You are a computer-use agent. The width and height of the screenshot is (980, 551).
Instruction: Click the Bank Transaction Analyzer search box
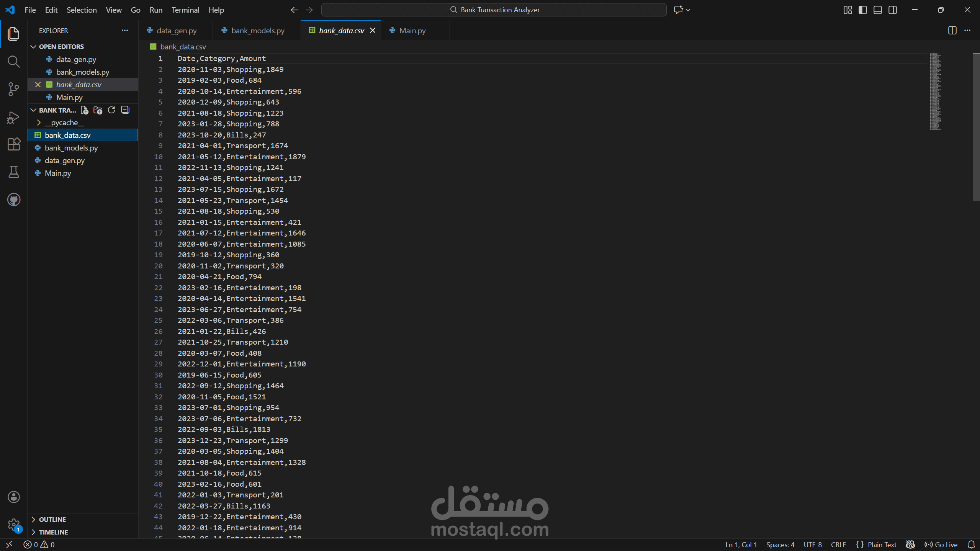tap(494, 10)
